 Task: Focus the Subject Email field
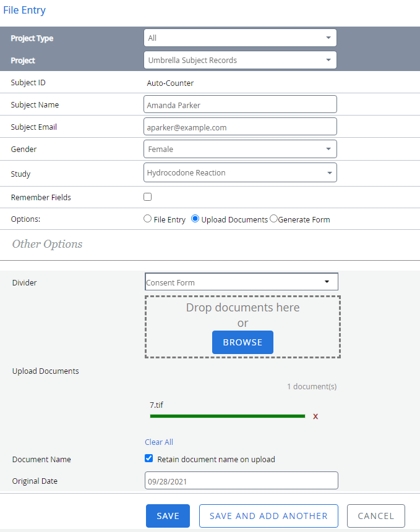240,127
